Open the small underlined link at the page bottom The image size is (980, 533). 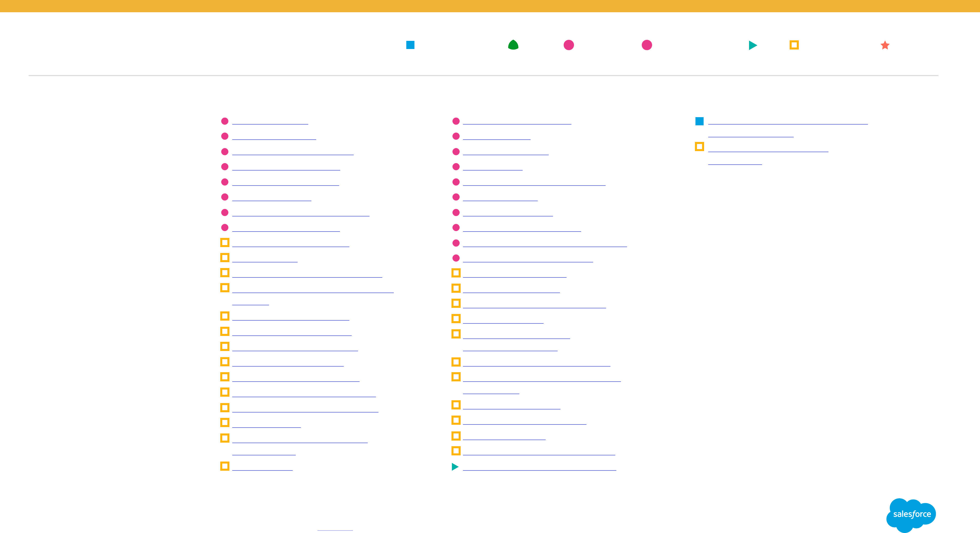[335, 528]
